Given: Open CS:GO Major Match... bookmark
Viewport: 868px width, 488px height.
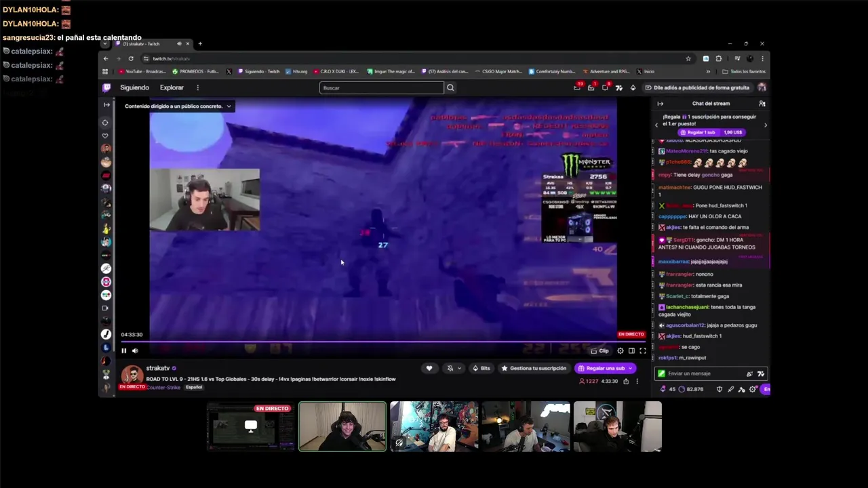Looking at the screenshot, I should click(x=500, y=71).
